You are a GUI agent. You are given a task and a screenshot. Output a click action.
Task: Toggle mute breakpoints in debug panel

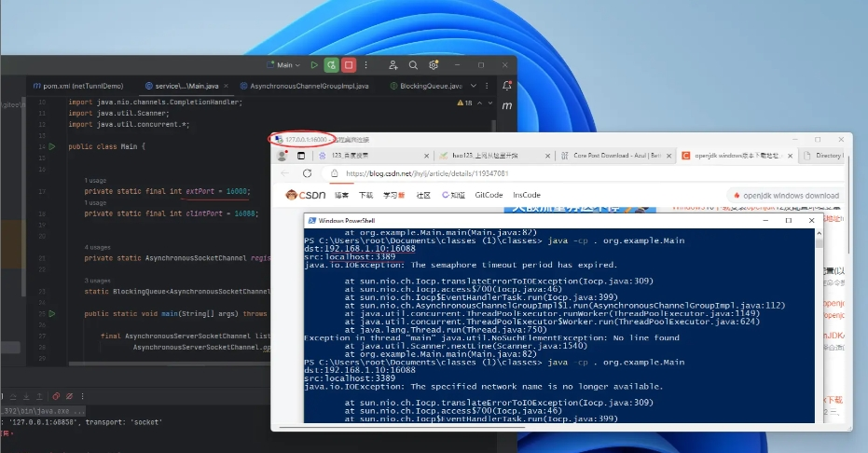tap(70, 395)
